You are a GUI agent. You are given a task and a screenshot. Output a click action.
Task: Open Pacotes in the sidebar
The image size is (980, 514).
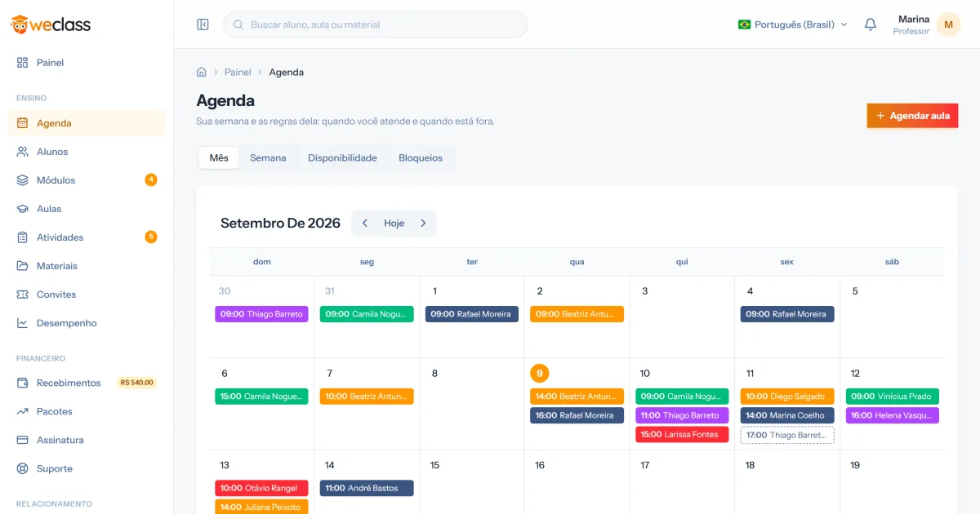click(87, 411)
